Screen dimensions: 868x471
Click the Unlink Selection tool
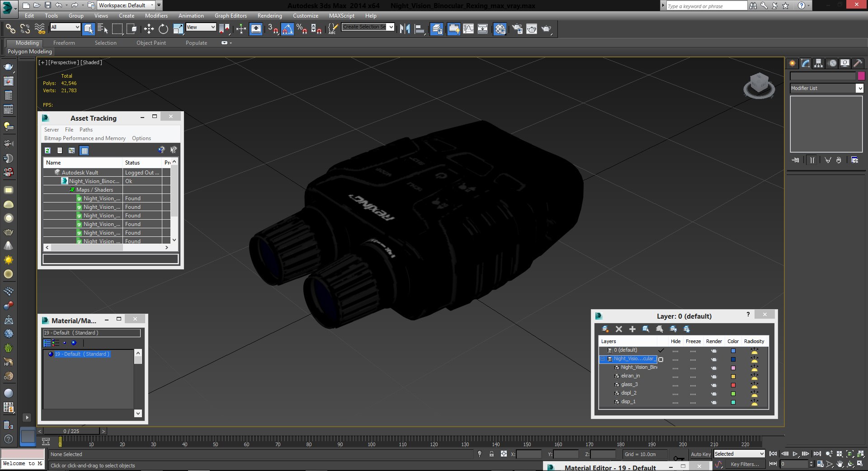tap(25, 29)
